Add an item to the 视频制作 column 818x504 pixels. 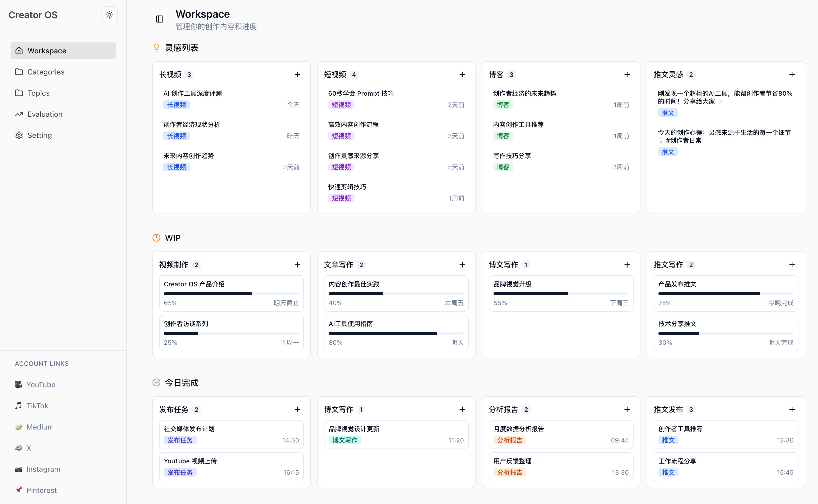[297, 265]
